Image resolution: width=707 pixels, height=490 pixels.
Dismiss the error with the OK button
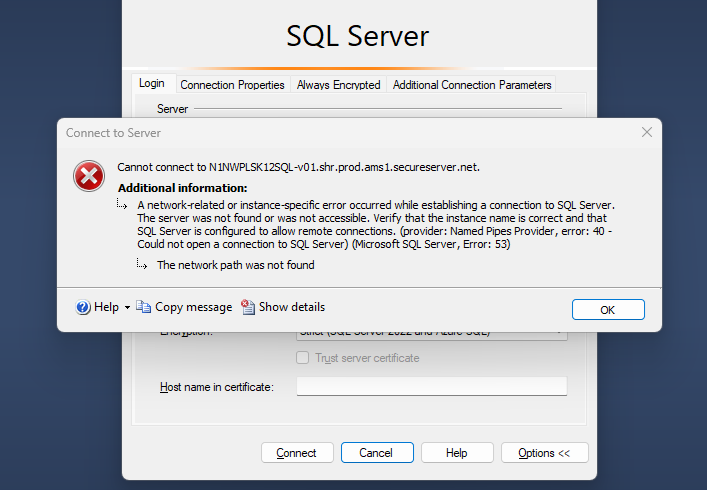608,310
